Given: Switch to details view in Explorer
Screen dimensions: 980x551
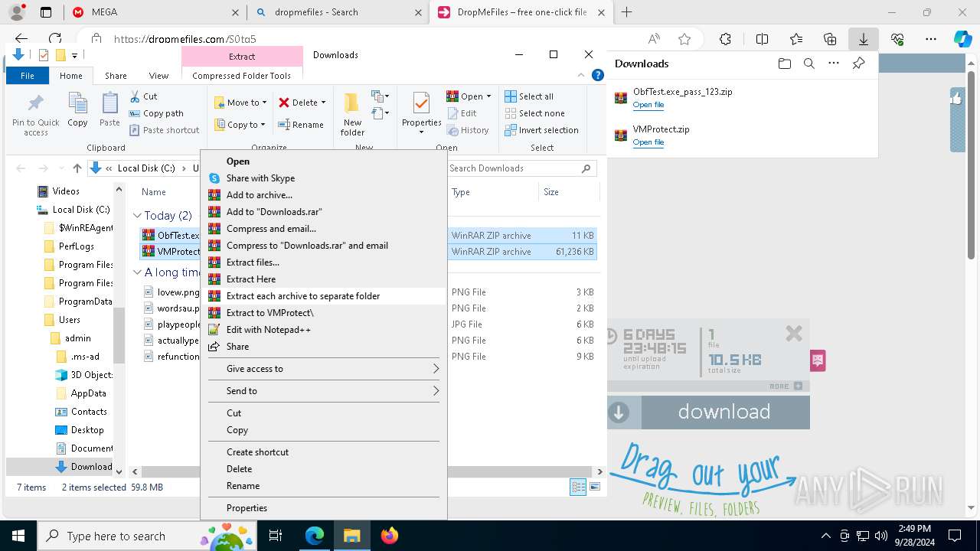Looking at the screenshot, I should pos(578,487).
